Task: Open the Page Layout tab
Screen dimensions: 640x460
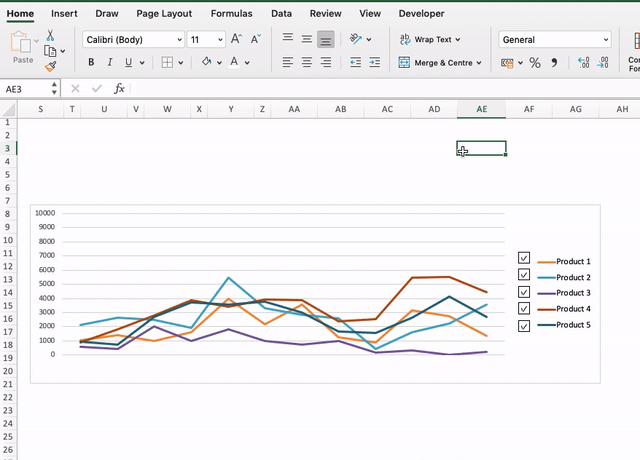Action: (x=164, y=13)
